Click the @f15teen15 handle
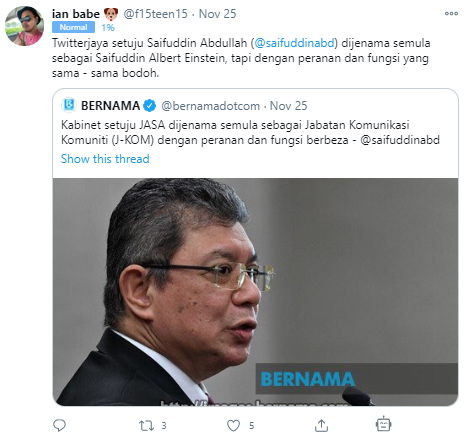Viewport: 469px width, 444px height. click(156, 14)
